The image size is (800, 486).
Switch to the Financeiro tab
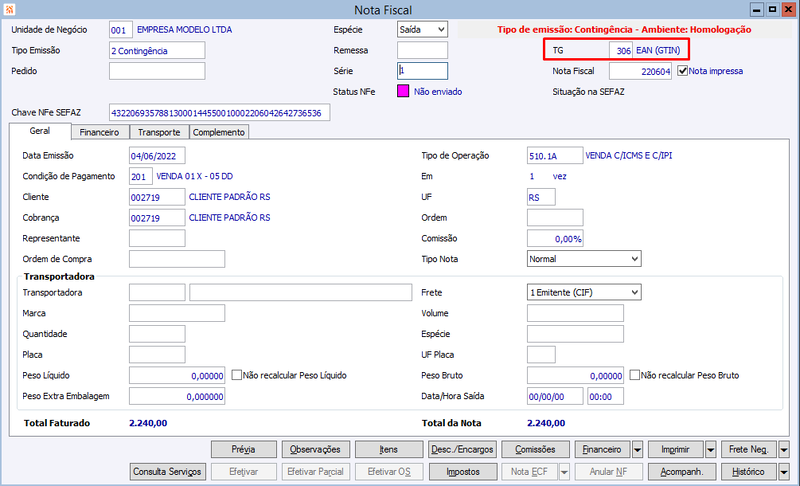pos(99,132)
